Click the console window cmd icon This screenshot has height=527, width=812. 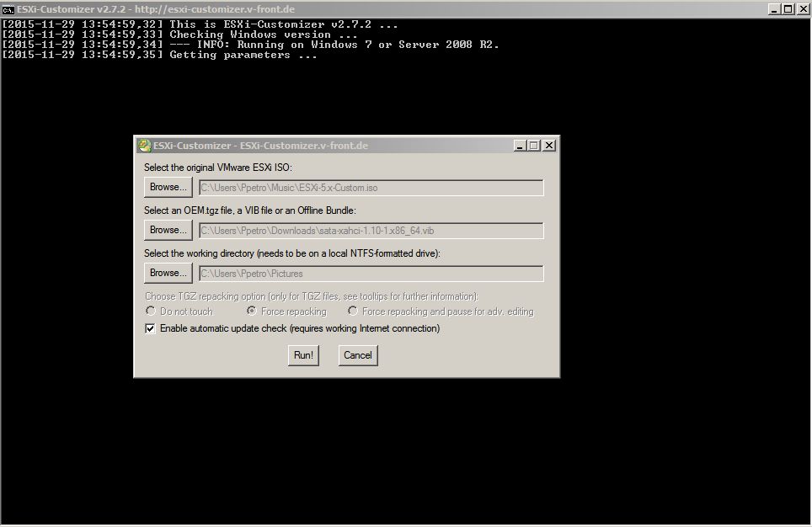(8, 9)
